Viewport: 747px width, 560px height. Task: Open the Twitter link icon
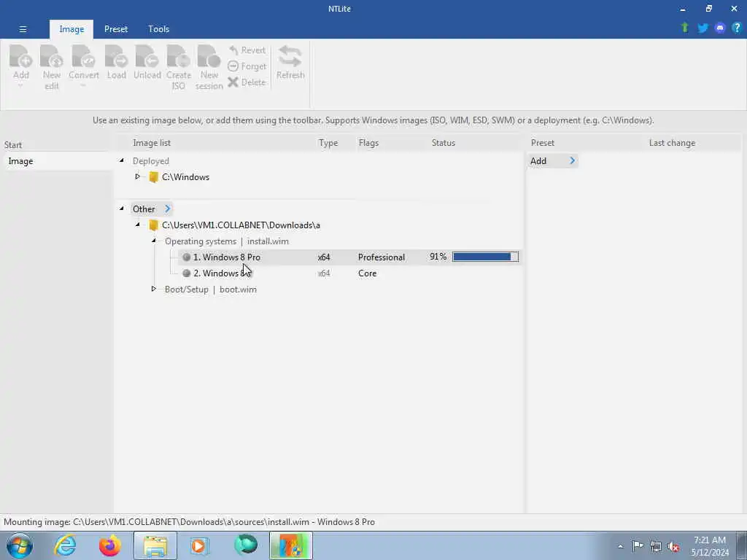click(x=703, y=28)
